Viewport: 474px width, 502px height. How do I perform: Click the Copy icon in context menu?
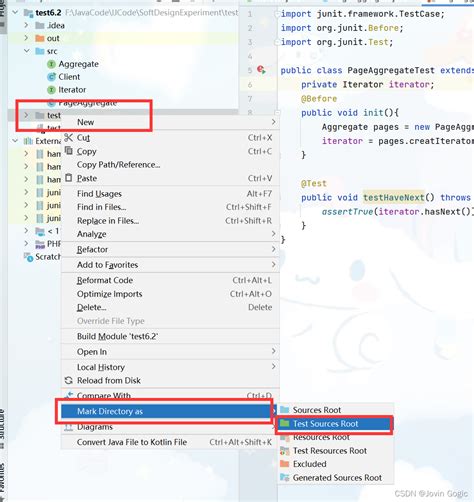point(69,151)
